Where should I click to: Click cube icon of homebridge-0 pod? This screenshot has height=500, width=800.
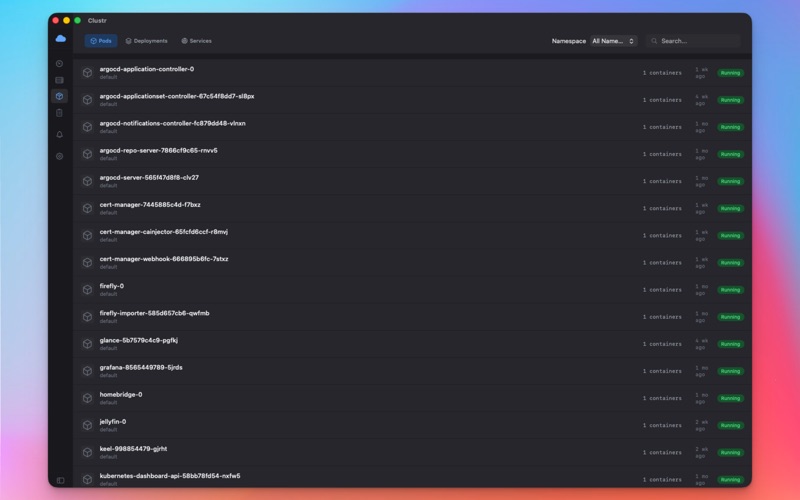pos(87,398)
